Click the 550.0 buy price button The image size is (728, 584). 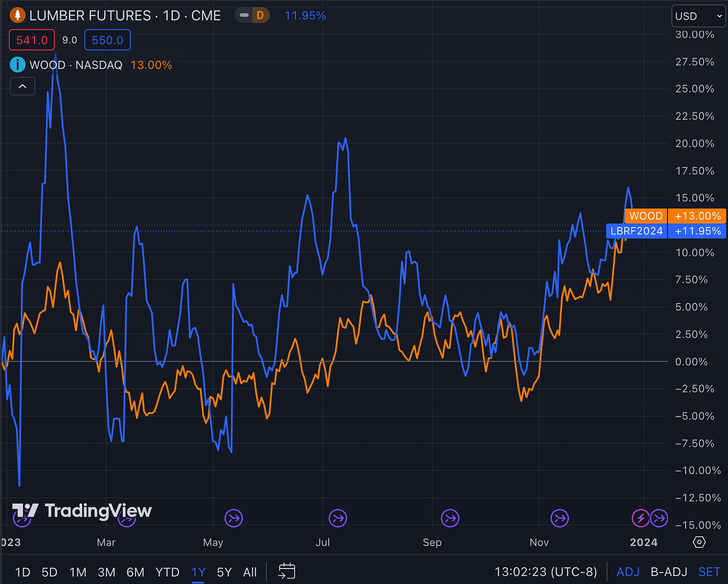pos(107,40)
